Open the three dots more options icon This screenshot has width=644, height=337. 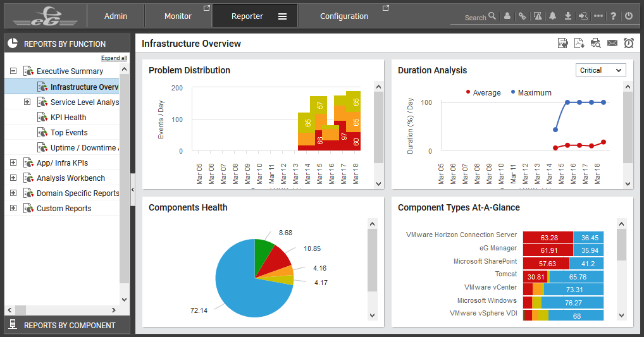point(598,16)
